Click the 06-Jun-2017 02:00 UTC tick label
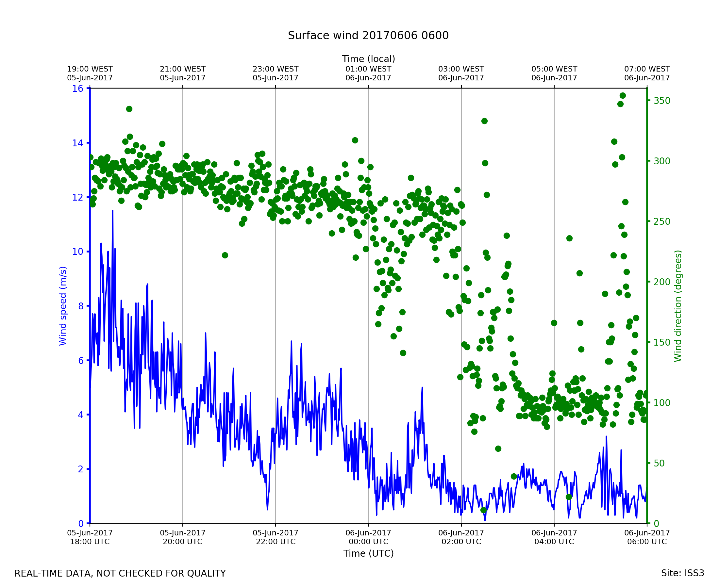Image resolution: width=719 pixels, height=588 pixels. 461,537
